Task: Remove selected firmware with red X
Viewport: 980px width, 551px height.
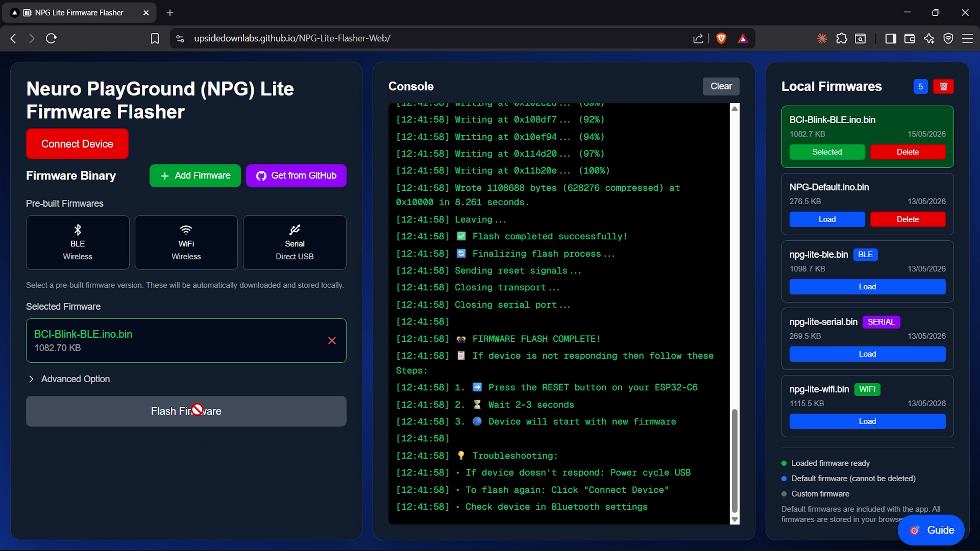Action: 332,341
